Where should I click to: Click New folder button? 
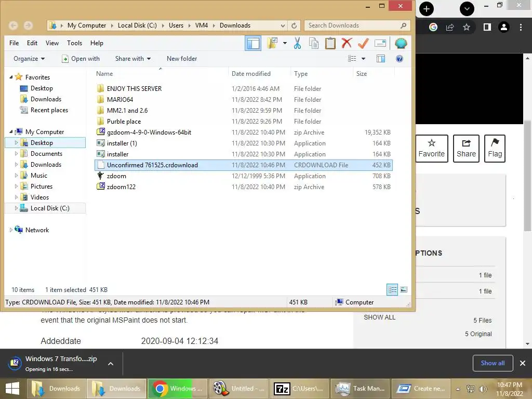point(182,59)
